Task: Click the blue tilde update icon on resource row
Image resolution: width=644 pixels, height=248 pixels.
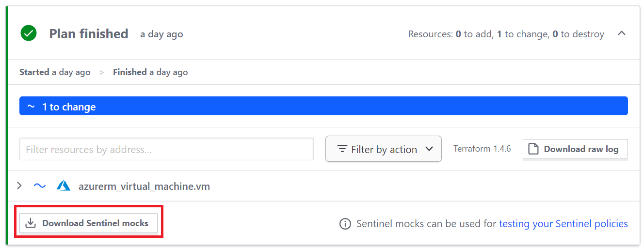Action: [39, 186]
